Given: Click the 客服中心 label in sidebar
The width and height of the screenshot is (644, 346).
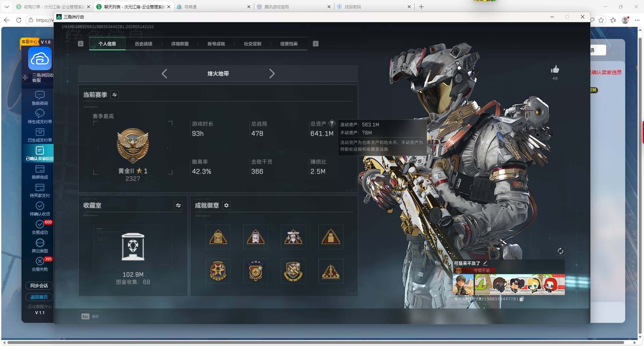Looking at the screenshot, I should [30, 42].
